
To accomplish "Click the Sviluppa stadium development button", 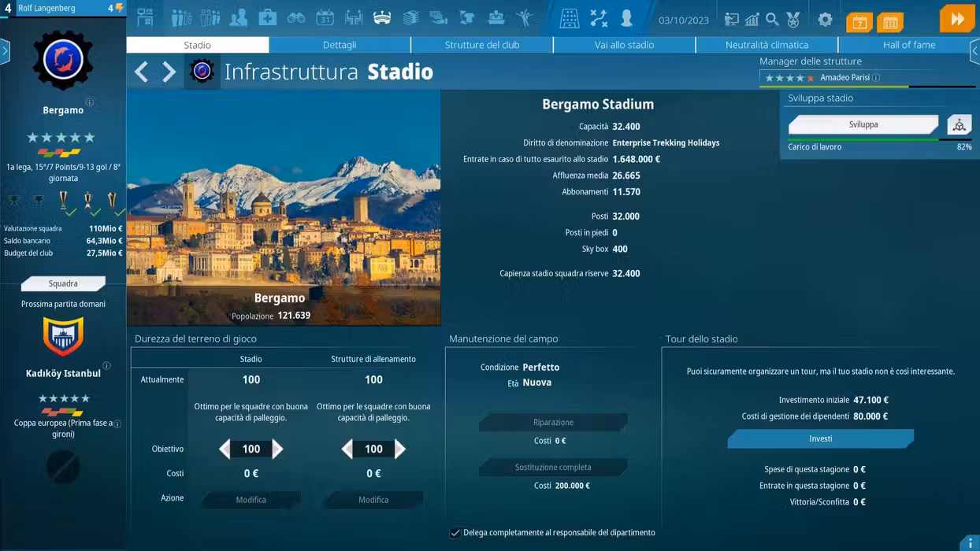I will coord(863,124).
